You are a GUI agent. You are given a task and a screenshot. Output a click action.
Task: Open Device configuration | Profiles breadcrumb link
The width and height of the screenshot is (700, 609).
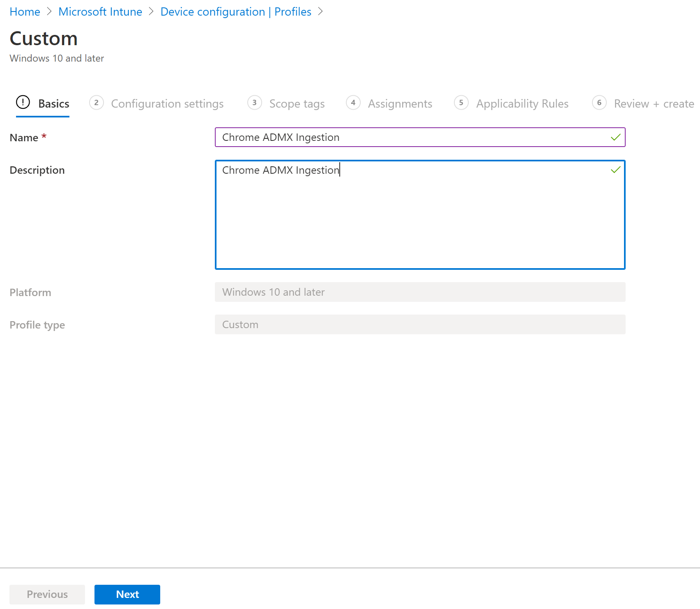(x=236, y=11)
